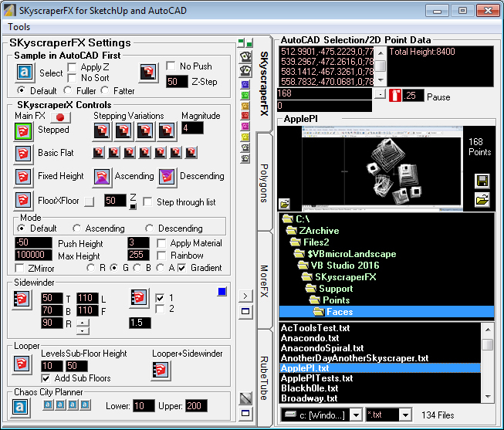This screenshot has height=430, width=504.
Task: Select the Fuller radio button
Action: pyautogui.click(x=67, y=90)
